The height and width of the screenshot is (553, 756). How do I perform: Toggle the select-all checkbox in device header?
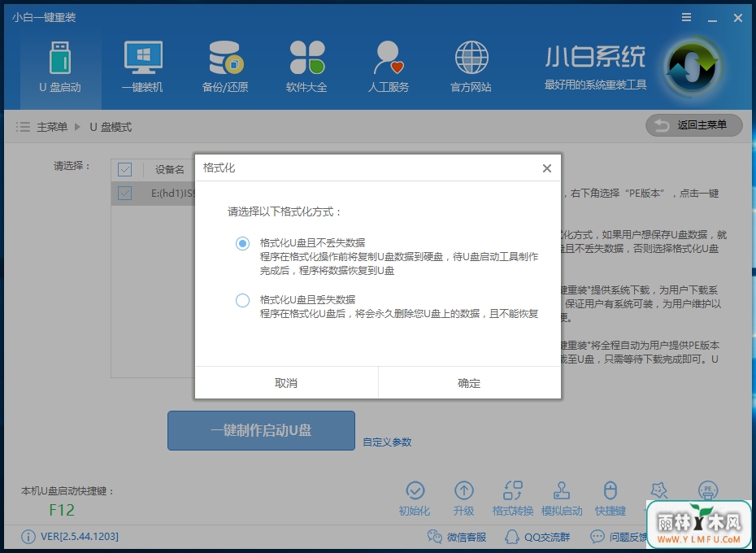[125, 169]
